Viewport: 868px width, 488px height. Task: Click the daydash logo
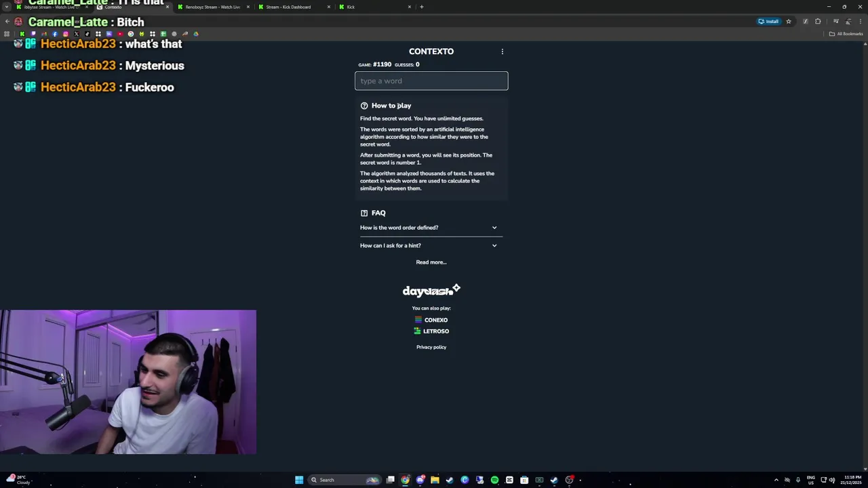pyautogui.click(x=431, y=291)
